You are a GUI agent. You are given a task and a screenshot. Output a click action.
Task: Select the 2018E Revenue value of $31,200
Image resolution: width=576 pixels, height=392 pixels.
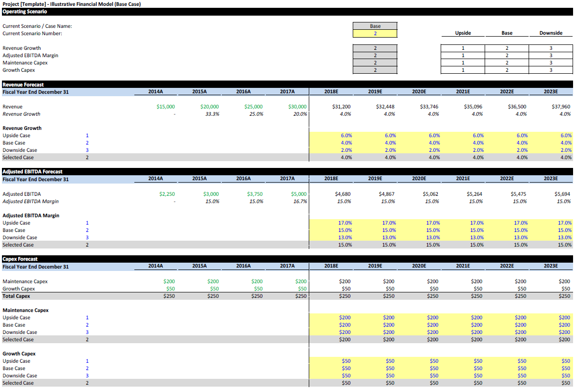pos(342,106)
